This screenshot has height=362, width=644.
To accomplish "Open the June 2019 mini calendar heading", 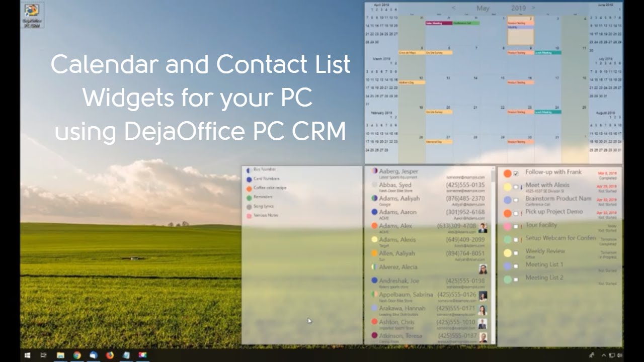I will click(606, 4).
